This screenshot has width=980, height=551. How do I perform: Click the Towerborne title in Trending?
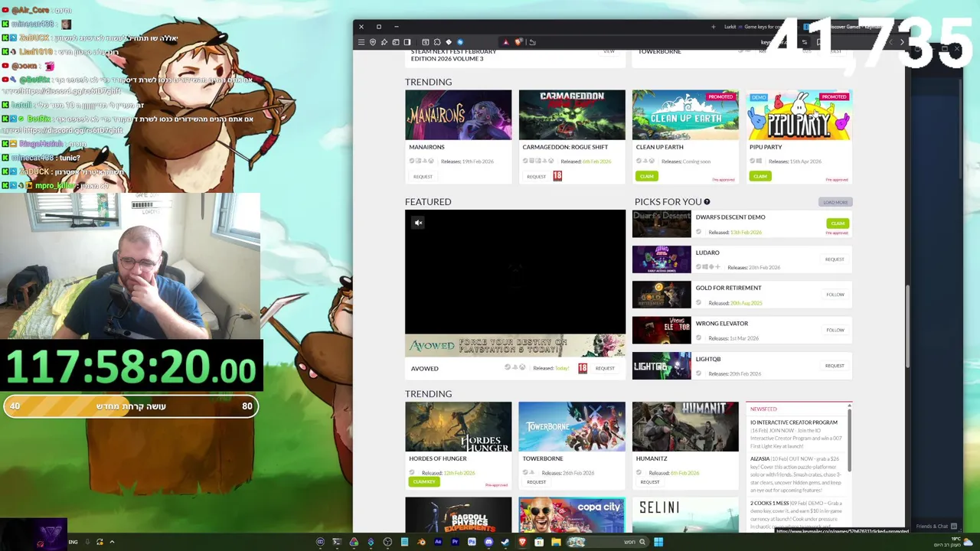pyautogui.click(x=542, y=458)
